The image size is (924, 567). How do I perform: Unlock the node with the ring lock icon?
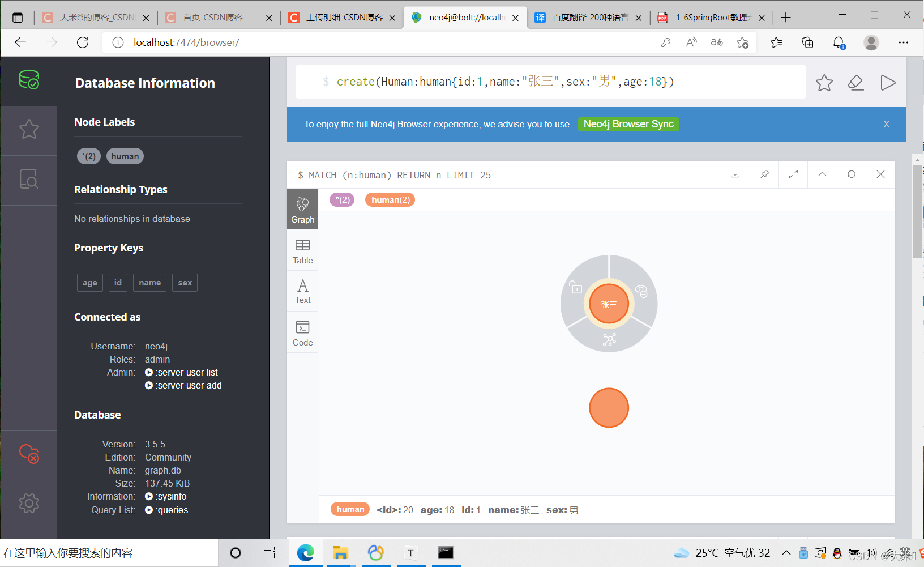(576, 287)
